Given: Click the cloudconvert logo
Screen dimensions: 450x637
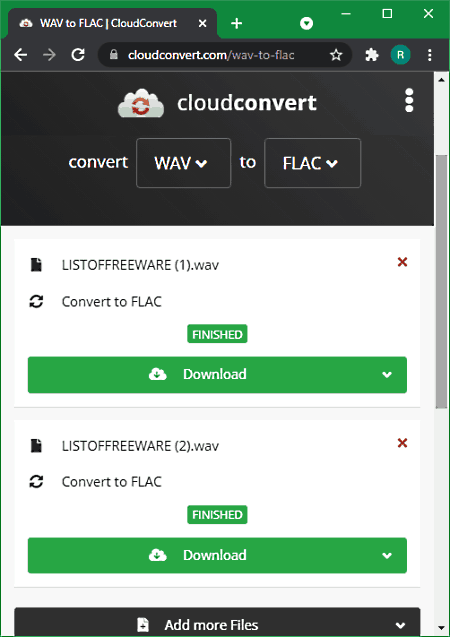Looking at the screenshot, I should point(217,103).
